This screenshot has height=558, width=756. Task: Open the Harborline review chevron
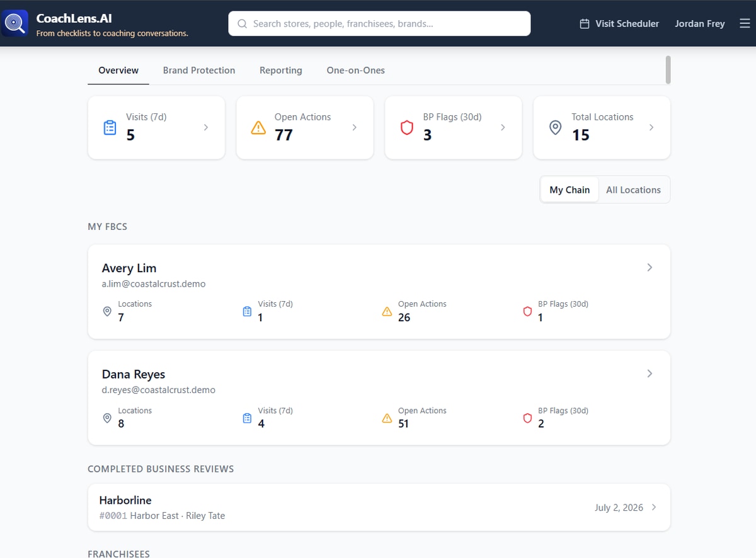tap(654, 508)
